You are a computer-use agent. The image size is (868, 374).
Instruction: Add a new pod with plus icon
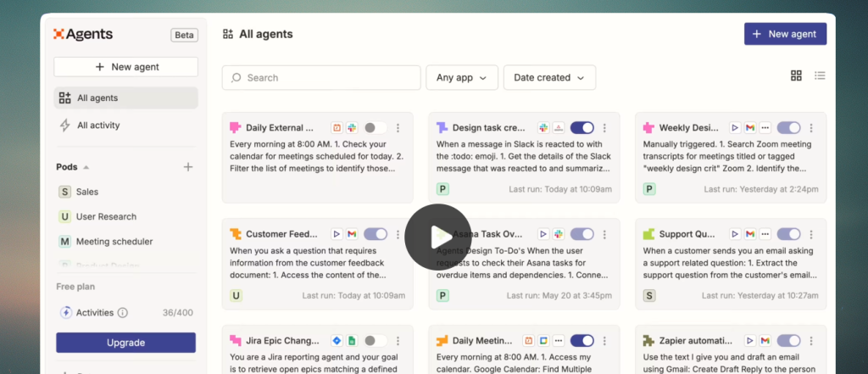(x=188, y=167)
